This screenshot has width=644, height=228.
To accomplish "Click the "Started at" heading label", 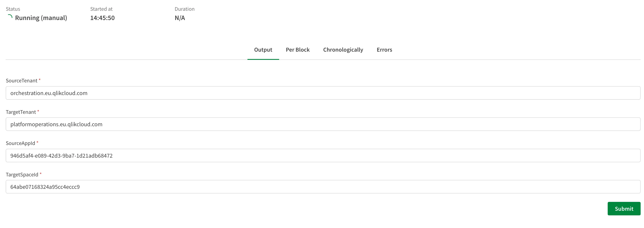I will 101,9.
